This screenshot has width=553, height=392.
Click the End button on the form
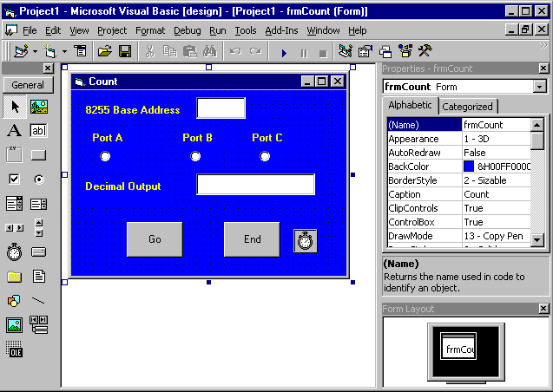pos(252,239)
